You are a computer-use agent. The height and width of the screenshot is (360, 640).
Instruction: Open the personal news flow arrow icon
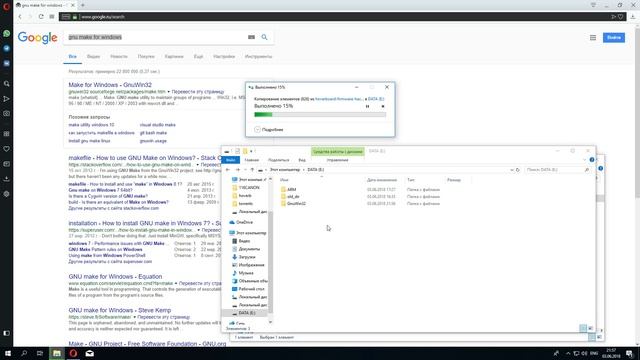click(x=7, y=99)
